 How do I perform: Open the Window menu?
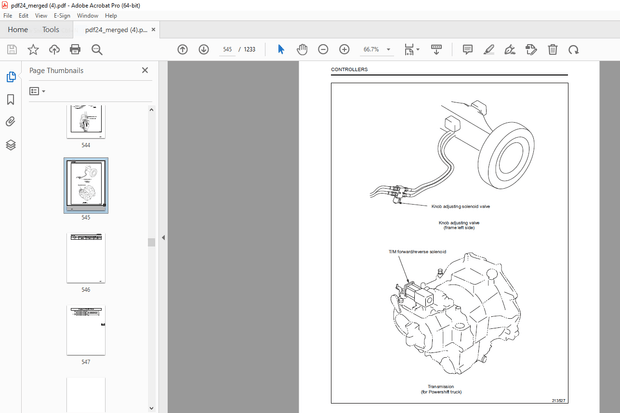(87, 16)
